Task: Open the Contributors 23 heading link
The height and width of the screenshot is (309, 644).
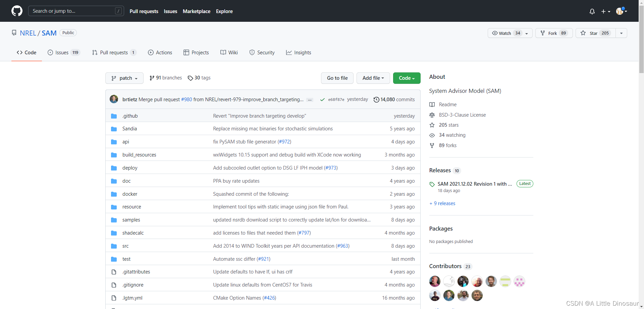Action: click(450, 266)
